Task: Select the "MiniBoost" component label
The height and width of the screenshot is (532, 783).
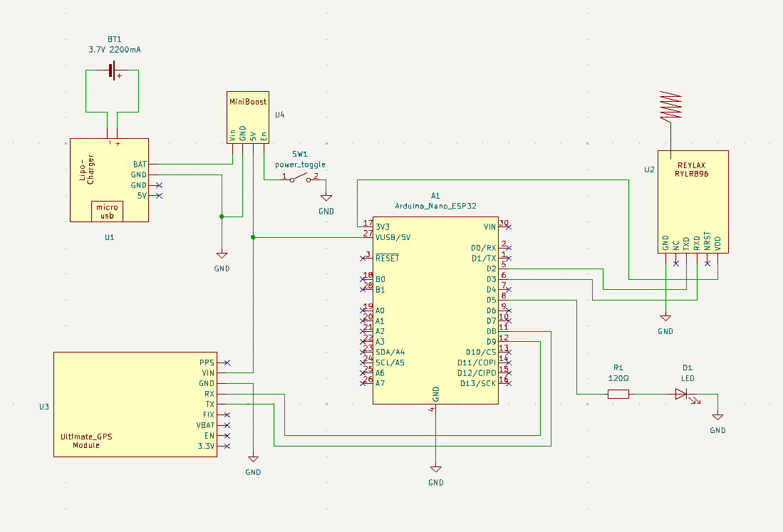Action: tap(248, 102)
